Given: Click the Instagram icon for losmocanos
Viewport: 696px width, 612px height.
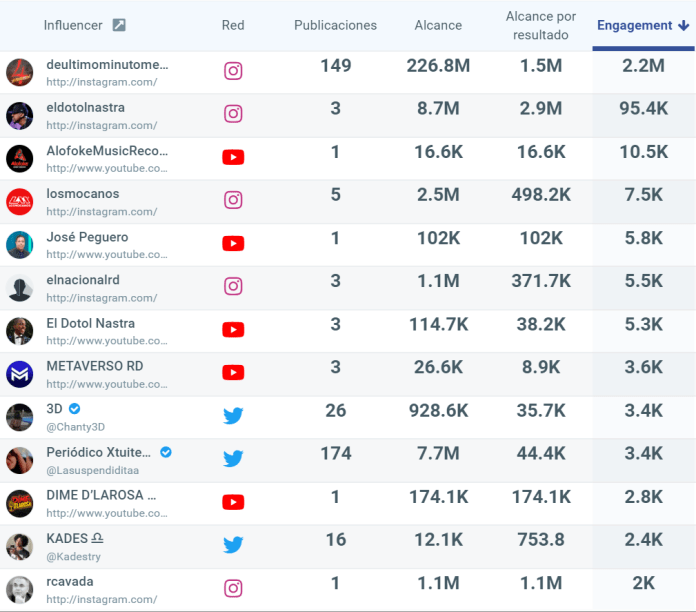Looking at the screenshot, I should click(x=233, y=200).
